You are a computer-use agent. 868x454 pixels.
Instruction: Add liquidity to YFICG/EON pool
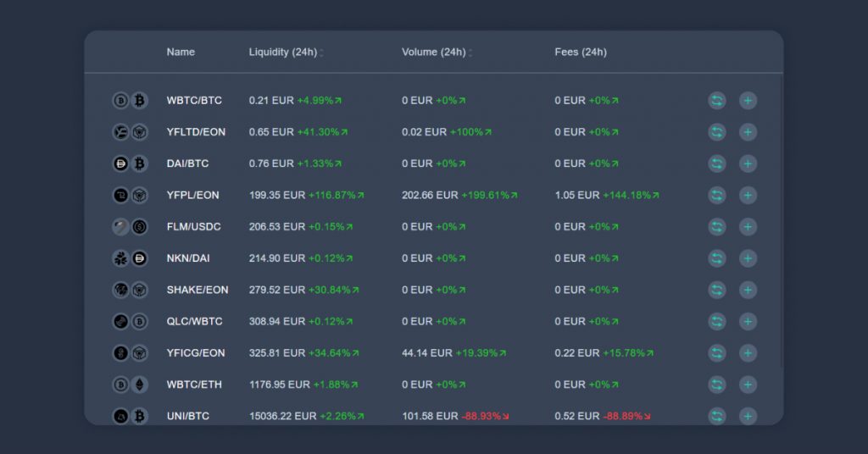pyautogui.click(x=748, y=353)
